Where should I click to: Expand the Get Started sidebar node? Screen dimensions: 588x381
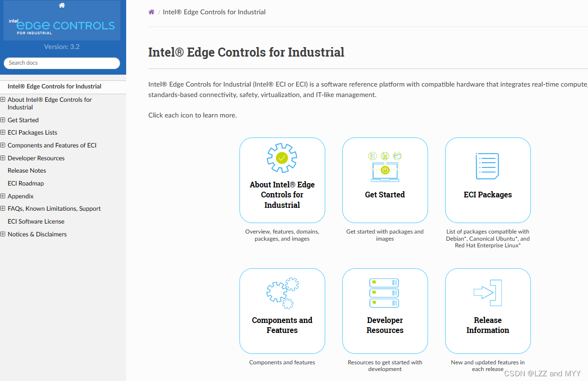(3, 120)
